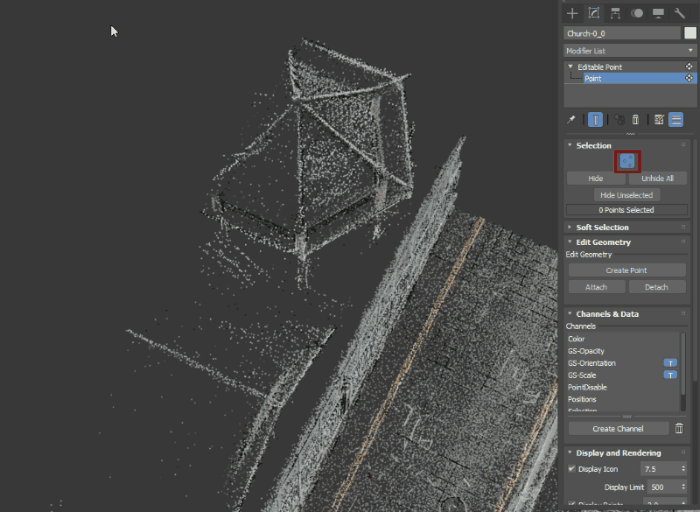The image size is (700, 512).
Task: Open the Display panel tab
Action: tap(658, 13)
